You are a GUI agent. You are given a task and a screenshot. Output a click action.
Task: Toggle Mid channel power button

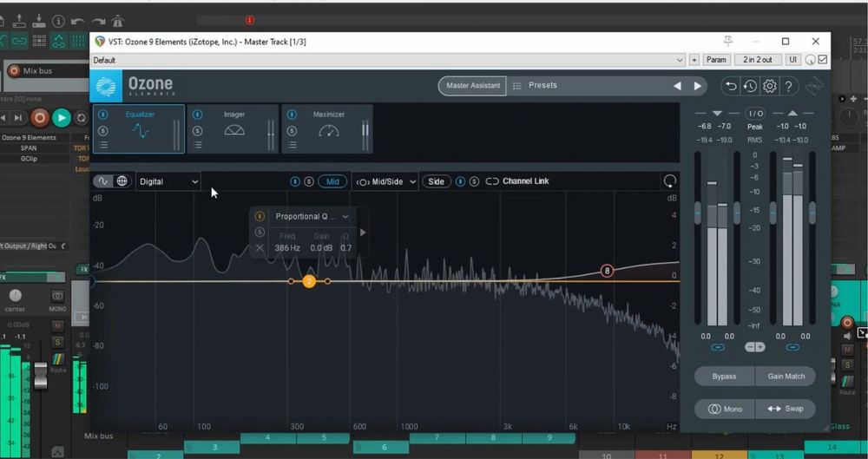click(295, 181)
